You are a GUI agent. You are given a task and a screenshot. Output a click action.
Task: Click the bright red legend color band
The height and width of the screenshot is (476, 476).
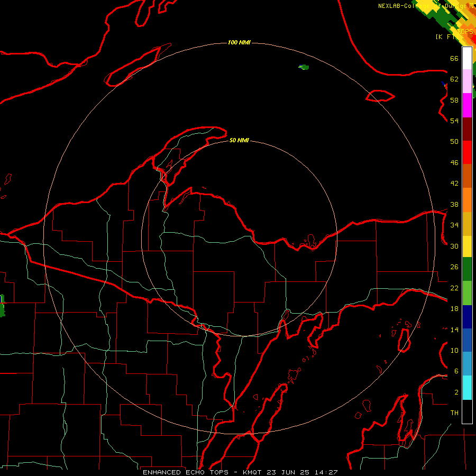[x=467, y=152]
